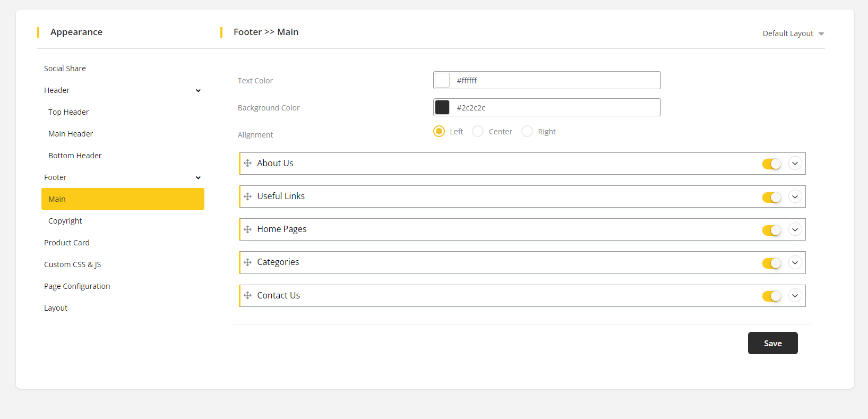The height and width of the screenshot is (419, 868).
Task: Go to Product Card section
Action: coord(67,243)
